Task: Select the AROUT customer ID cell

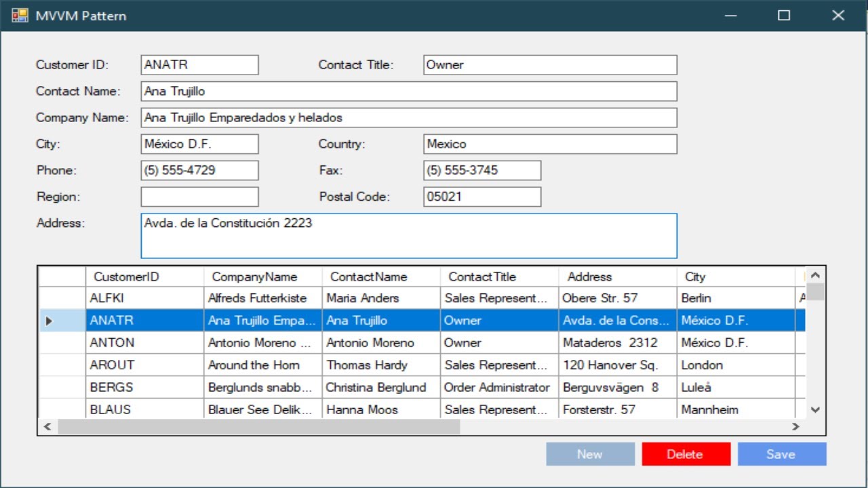Action: click(144, 365)
